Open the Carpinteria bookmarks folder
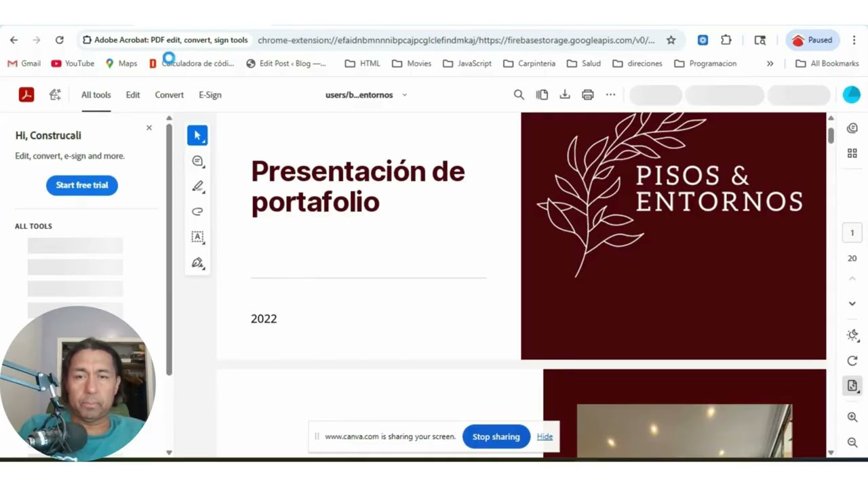Viewport: 868px width, 488px height. pos(529,63)
